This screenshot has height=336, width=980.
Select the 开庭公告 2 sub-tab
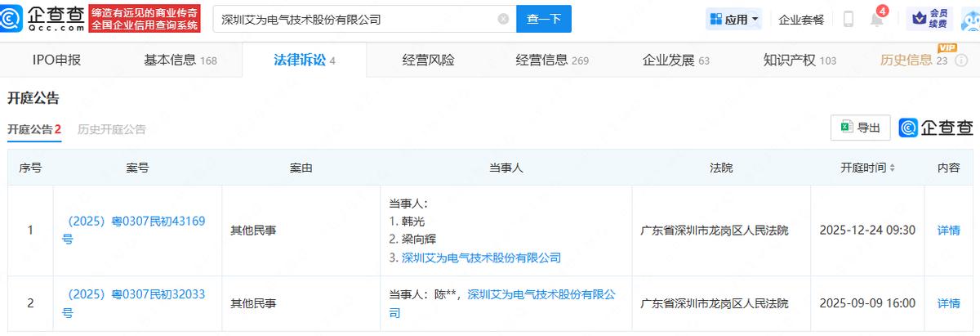coord(34,129)
